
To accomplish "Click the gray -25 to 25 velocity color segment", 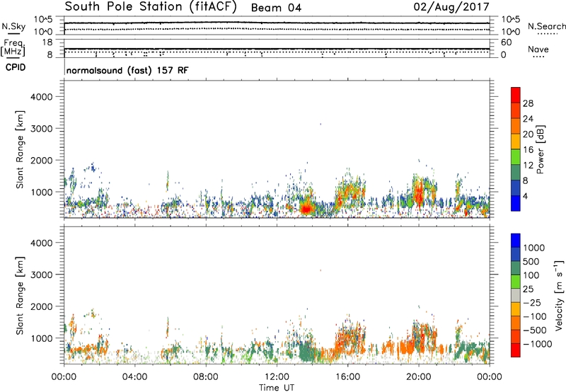I will click(x=516, y=295).
